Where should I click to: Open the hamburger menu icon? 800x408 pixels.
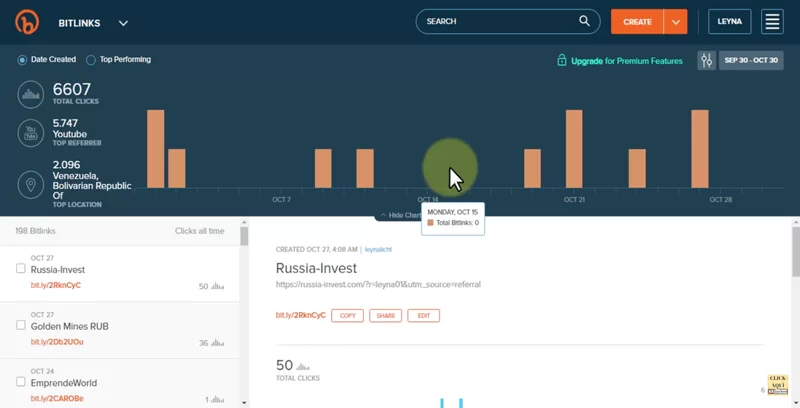(772, 21)
